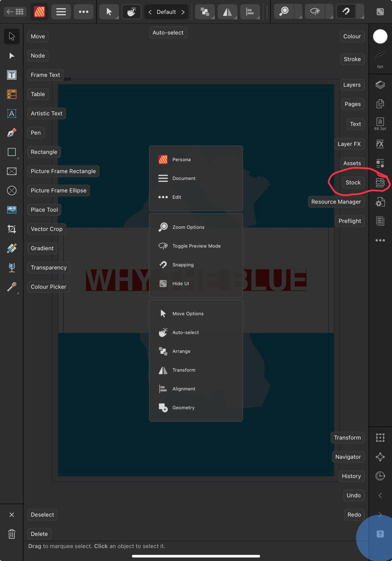Viewport: 392px width, 561px height.
Task: Open Zoom Options in top toolbar
Action: (x=284, y=12)
